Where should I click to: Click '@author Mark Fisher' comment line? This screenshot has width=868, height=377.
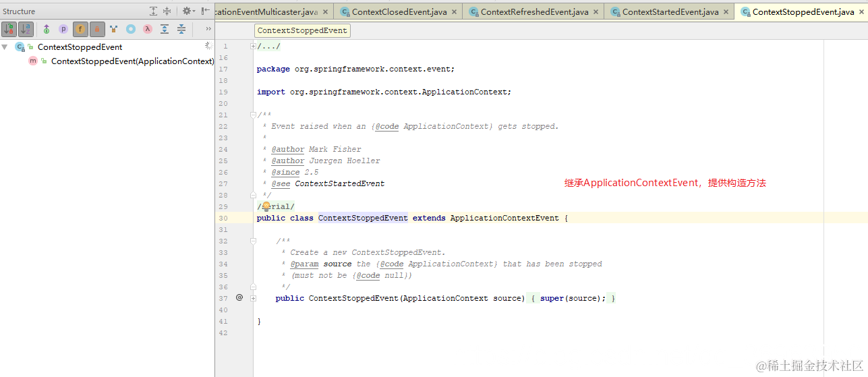tap(316, 149)
